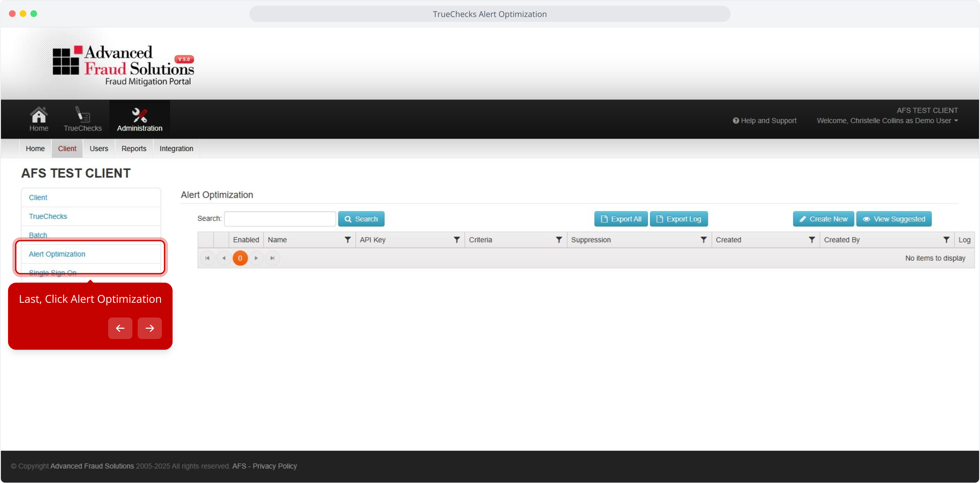
Task: Close the window with the red button
Action: (12, 14)
